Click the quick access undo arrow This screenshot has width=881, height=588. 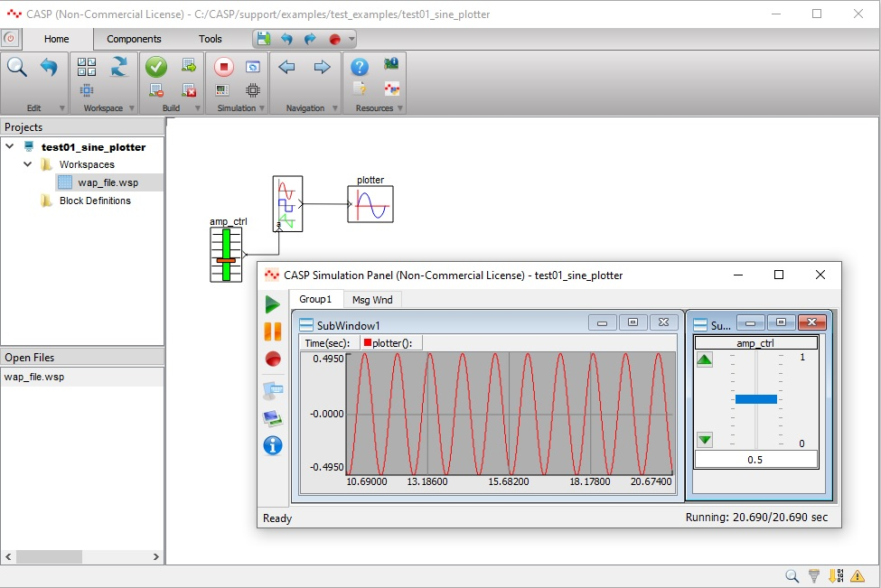(x=287, y=39)
